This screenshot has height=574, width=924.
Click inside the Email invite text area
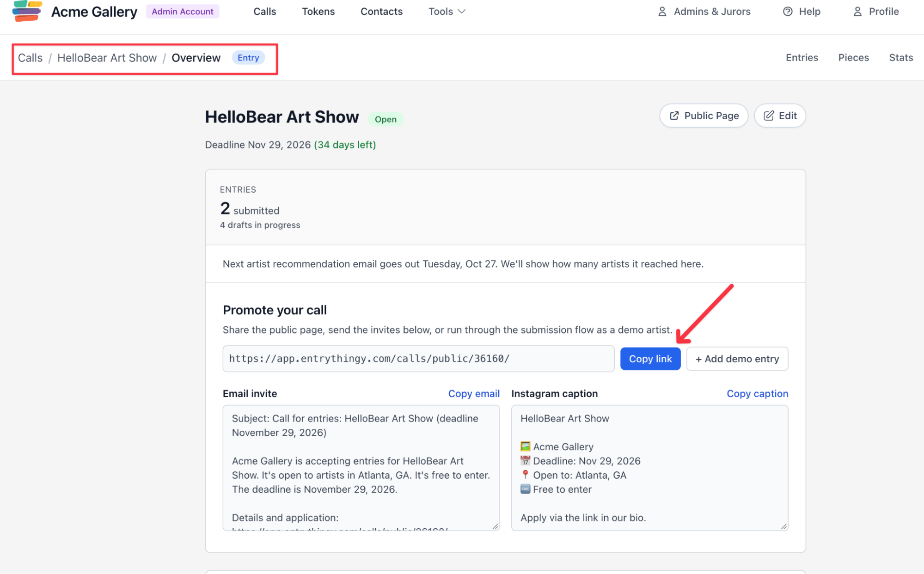pyautogui.click(x=361, y=468)
